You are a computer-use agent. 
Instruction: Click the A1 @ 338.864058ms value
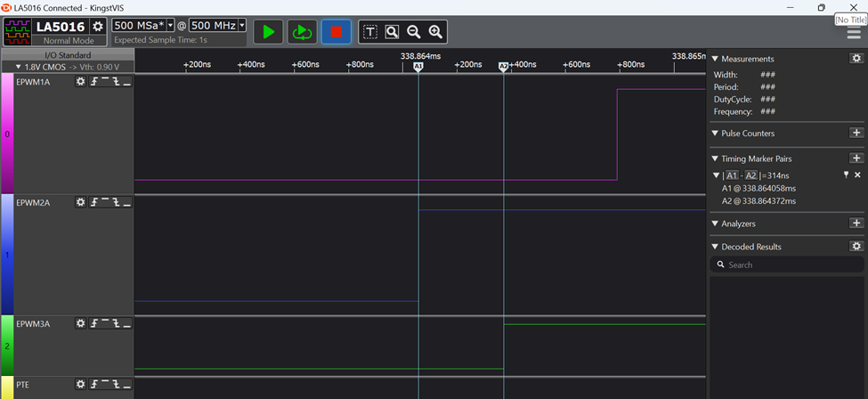759,189
